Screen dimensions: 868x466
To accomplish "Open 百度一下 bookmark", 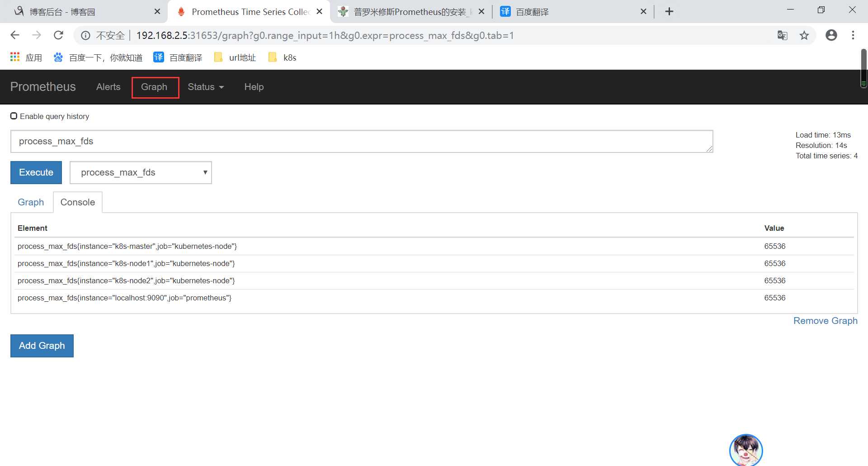I will point(98,57).
